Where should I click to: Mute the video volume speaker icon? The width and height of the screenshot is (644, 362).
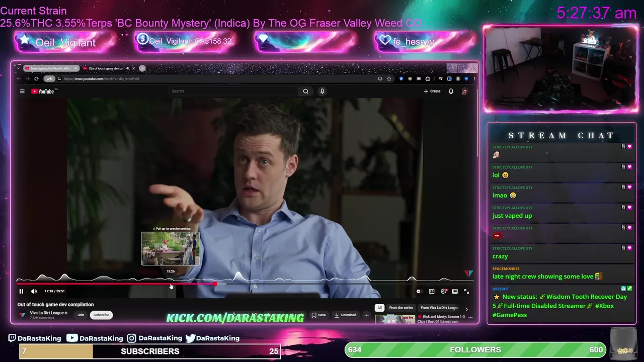click(34, 291)
